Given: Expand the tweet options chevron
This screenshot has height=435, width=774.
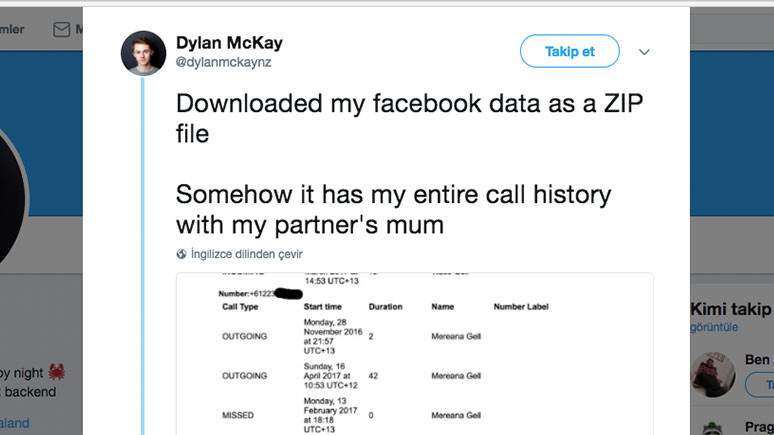Looking at the screenshot, I should (644, 52).
